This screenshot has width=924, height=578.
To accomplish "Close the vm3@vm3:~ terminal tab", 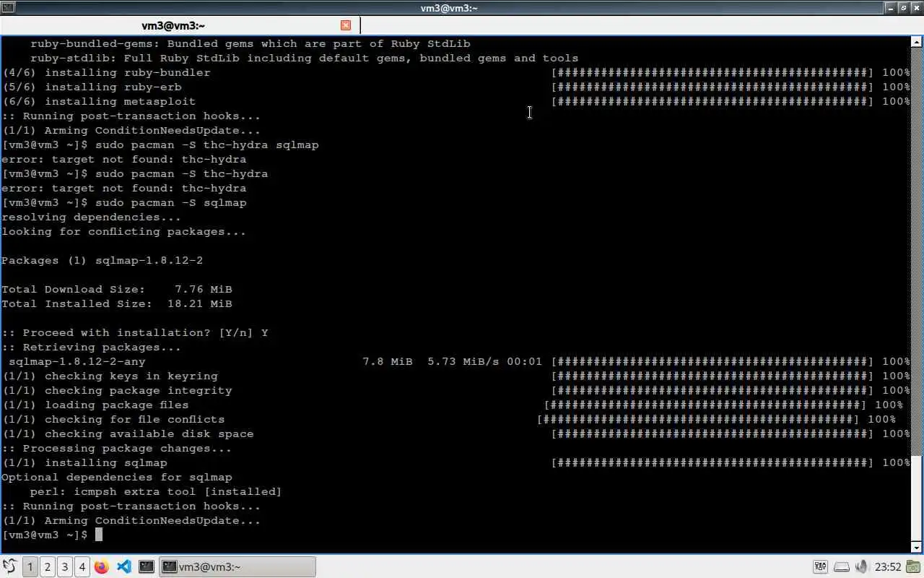I will point(346,25).
